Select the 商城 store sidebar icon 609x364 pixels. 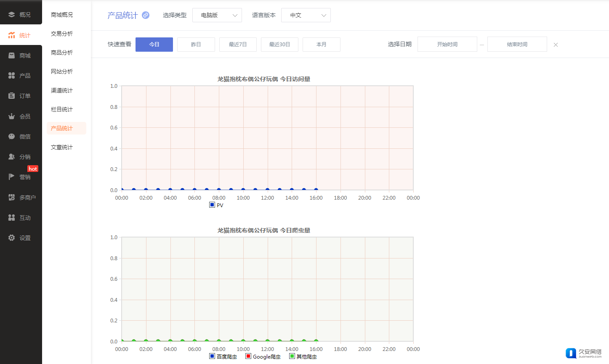click(12, 55)
